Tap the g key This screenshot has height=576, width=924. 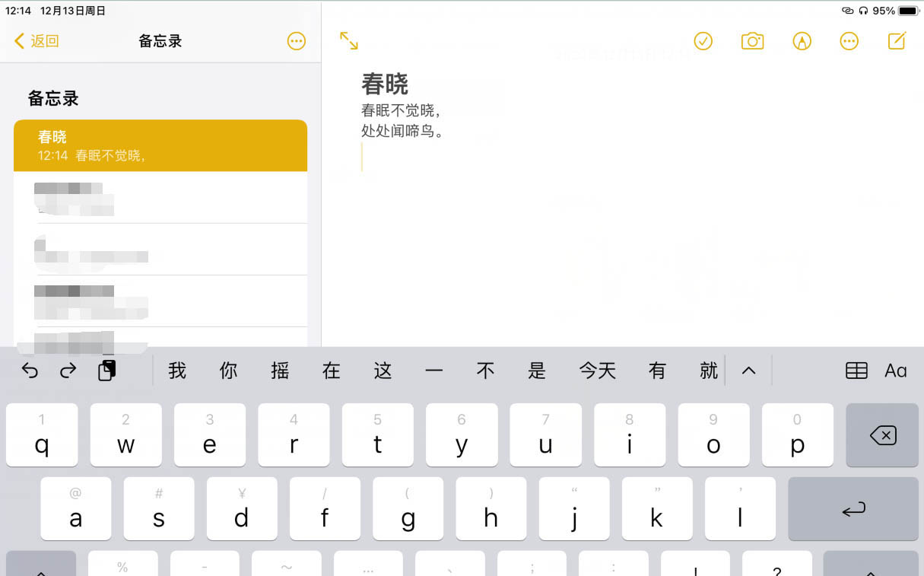tap(408, 508)
